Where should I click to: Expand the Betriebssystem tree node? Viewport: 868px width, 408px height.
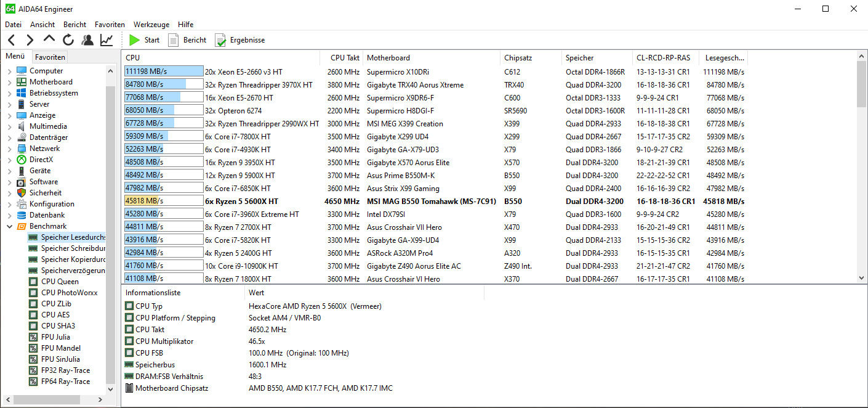(x=9, y=93)
